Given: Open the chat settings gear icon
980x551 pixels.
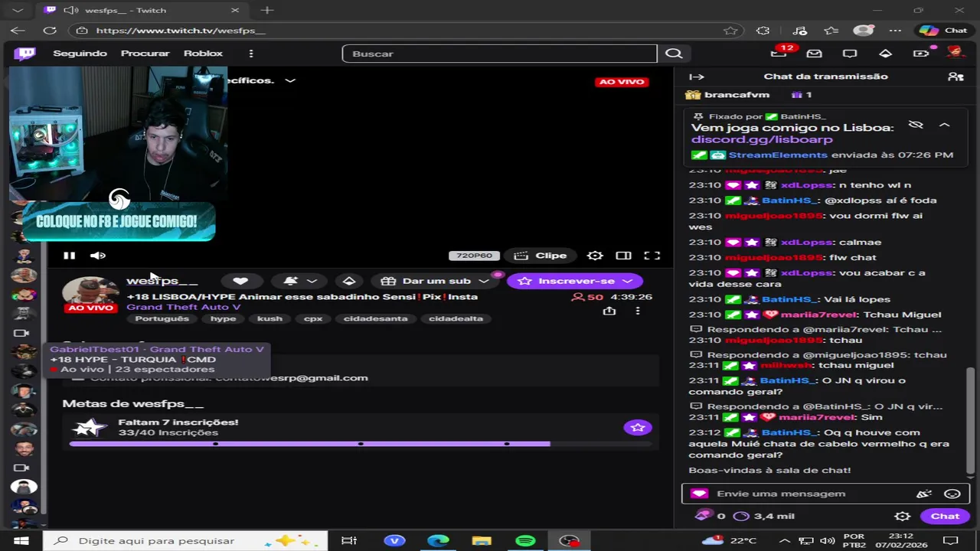Looking at the screenshot, I should tap(903, 517).
